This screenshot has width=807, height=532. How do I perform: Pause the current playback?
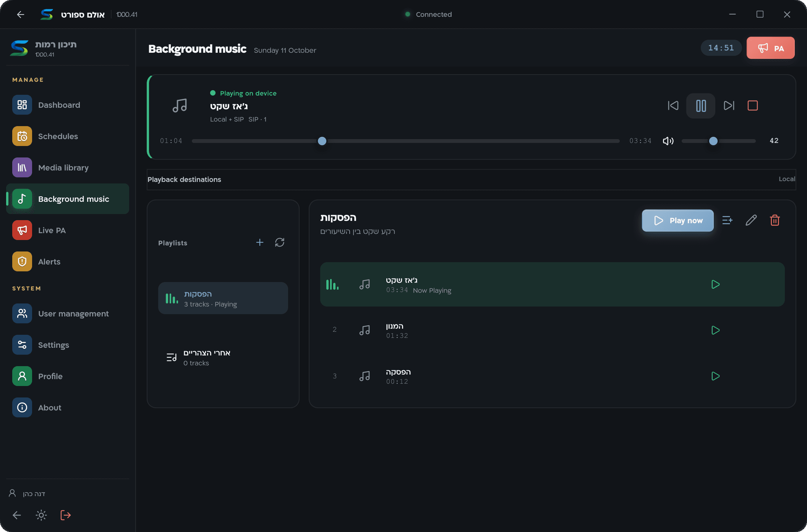coord(701,105)
